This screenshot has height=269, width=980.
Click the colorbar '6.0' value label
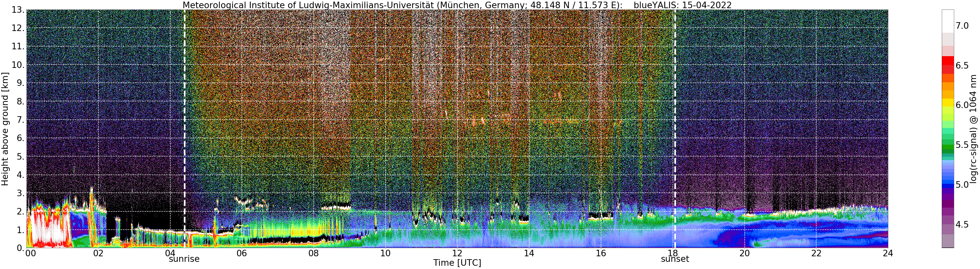click(x=962, y=105)
